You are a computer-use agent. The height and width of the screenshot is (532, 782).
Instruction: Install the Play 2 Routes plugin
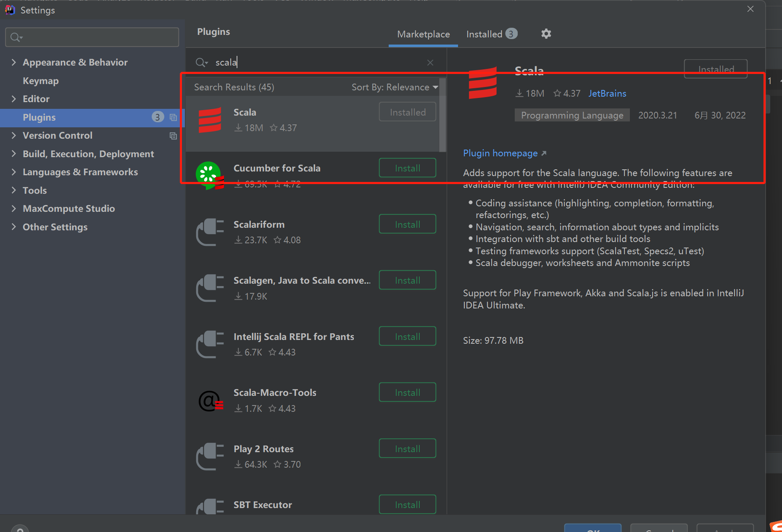407,449
